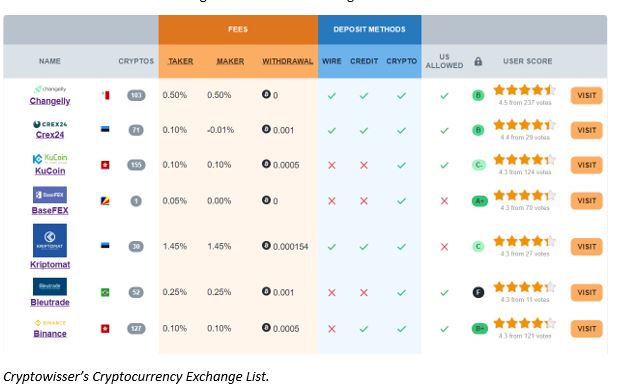Sort by the WITHDRAWAL fee column

pyautogui.click(x=288, y=61)
